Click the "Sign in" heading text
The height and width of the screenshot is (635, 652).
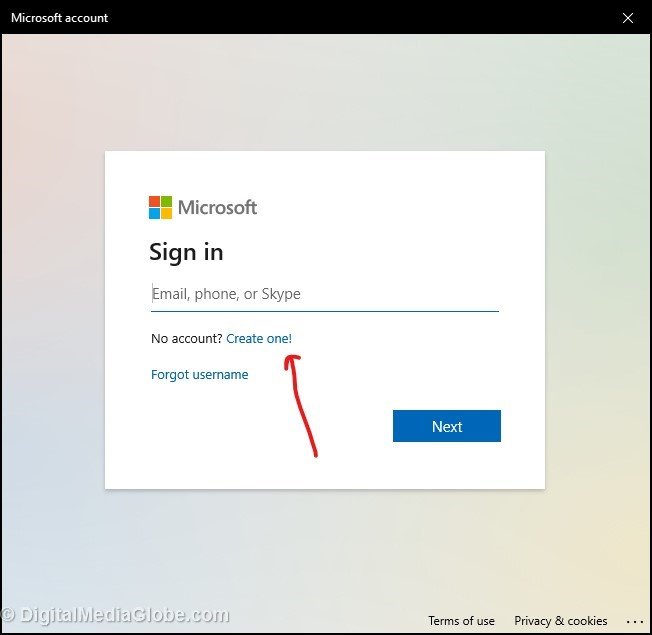(186, 252)
